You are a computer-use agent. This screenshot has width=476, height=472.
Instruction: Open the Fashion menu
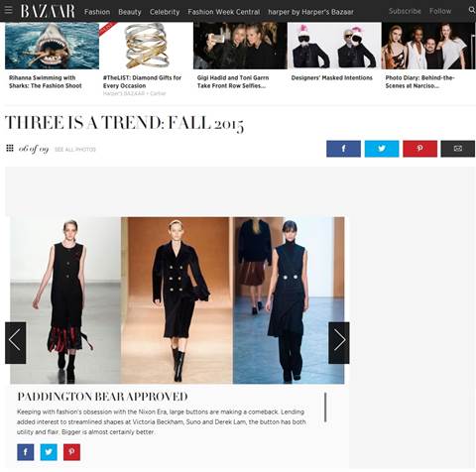coord(97,12)
